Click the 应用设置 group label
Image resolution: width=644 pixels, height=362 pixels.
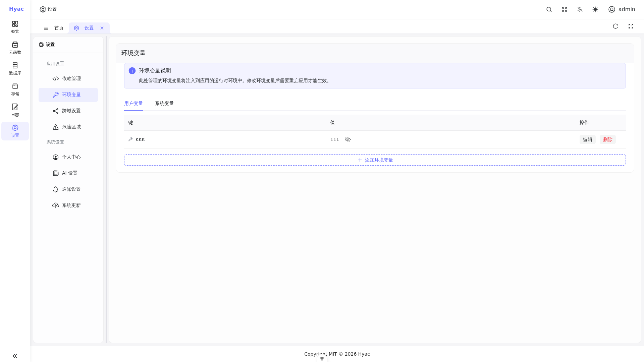pyautogui.click(x=55, y=64)
